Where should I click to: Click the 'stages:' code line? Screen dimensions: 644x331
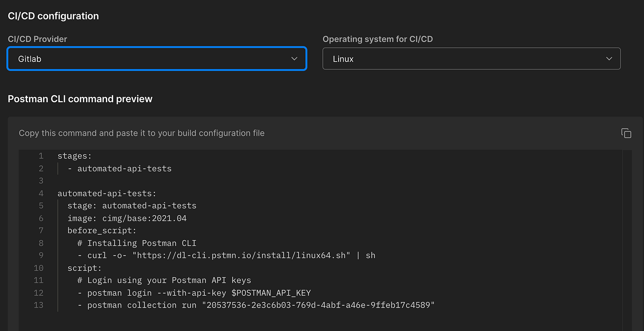75,156
